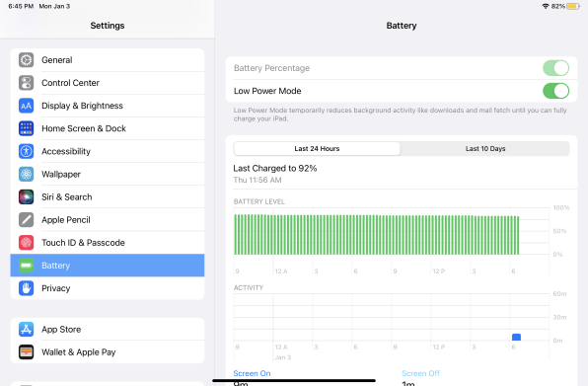The width and height of the screenshot is (588, 386).
Task: Tap the Screen Off label
Action: pos(420,373)
